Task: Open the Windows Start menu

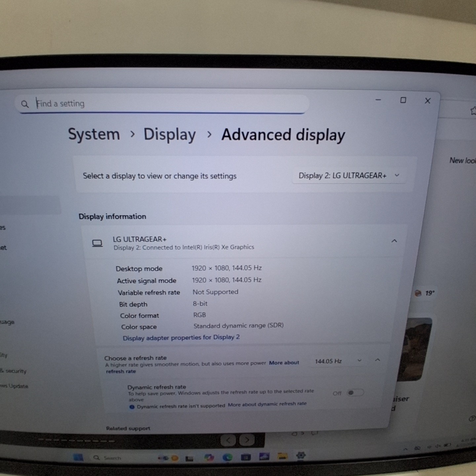Action: point(78,457)
